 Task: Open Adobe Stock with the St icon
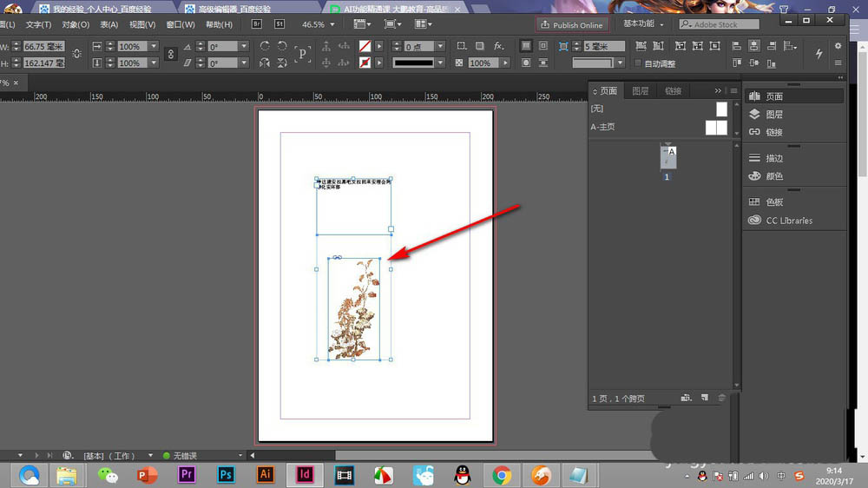[279, 23]
